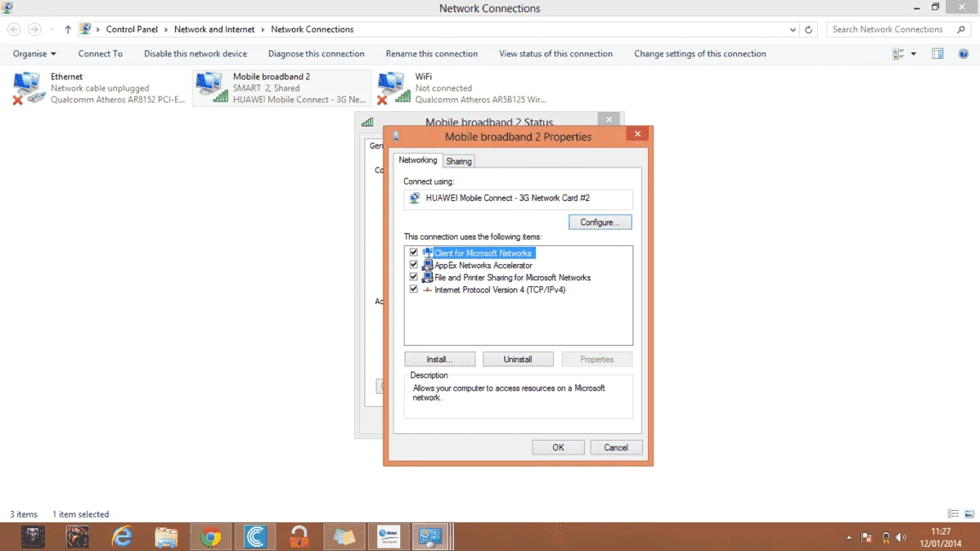
Task: Close the Mobile broadband 2 Properties dialog
Action: (637, 134)
